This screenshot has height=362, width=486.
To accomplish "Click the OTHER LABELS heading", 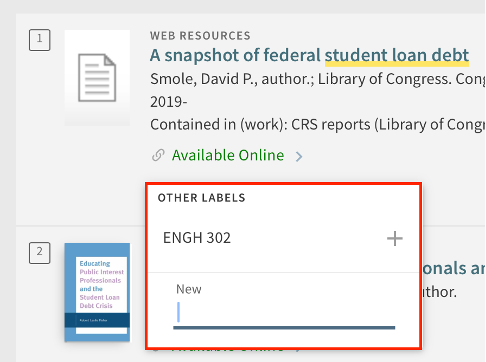I will tap(202, 198).
